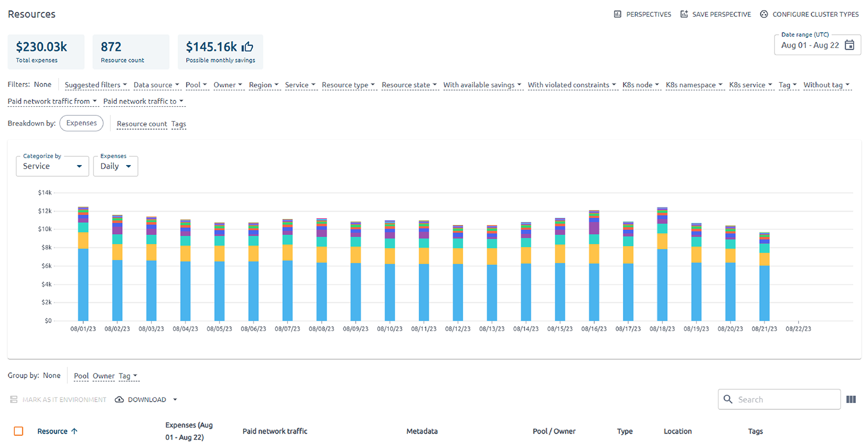Group resources by Owner

104,376
